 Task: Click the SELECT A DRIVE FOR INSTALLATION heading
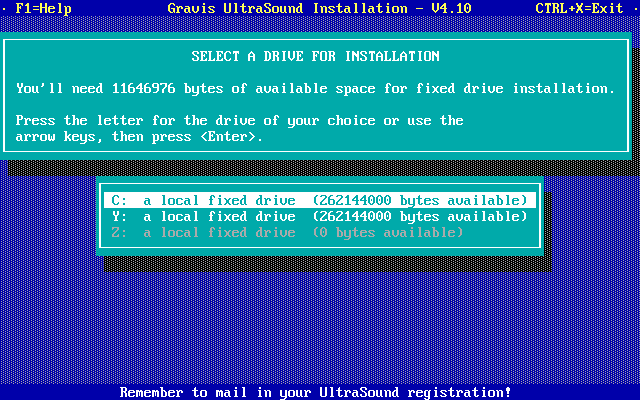pos(316,56)
